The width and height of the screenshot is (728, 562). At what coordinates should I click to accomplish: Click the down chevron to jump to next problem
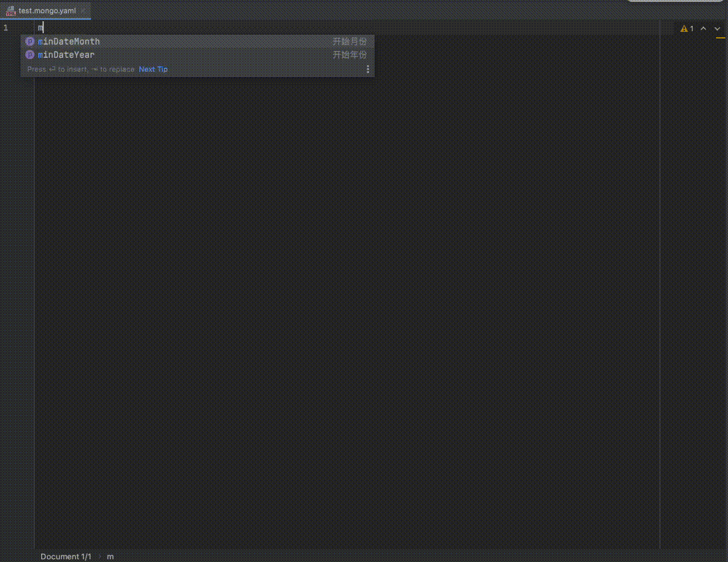717,29
